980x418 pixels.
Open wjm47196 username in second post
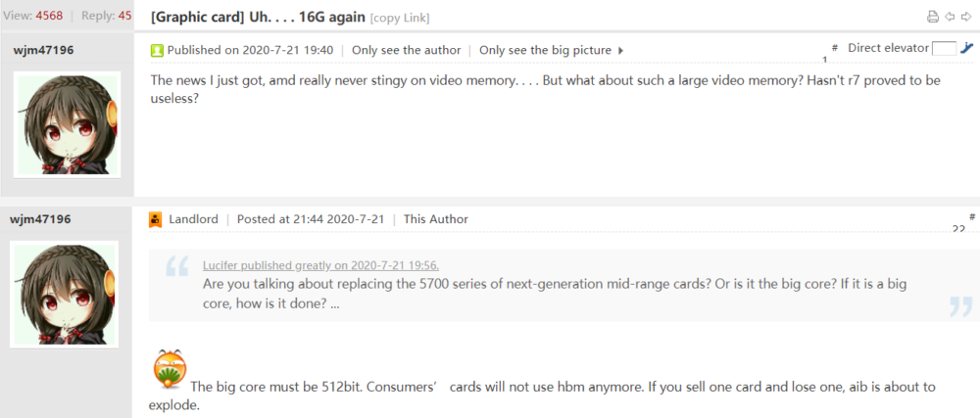coord(41,219)
